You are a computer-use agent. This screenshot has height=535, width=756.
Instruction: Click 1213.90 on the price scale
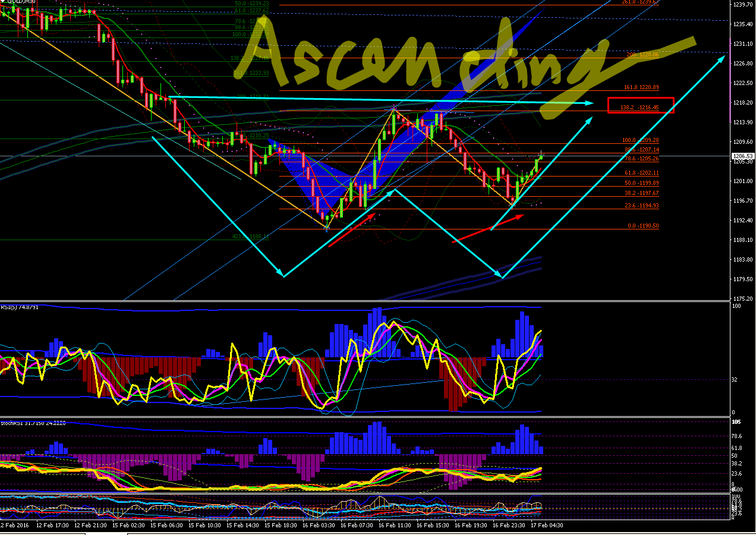[x=742, y=122]
